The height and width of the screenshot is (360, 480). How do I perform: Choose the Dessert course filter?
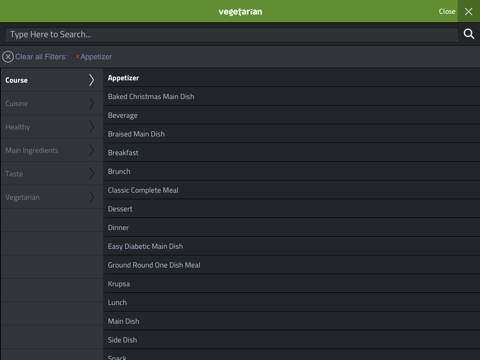point(292,209)
